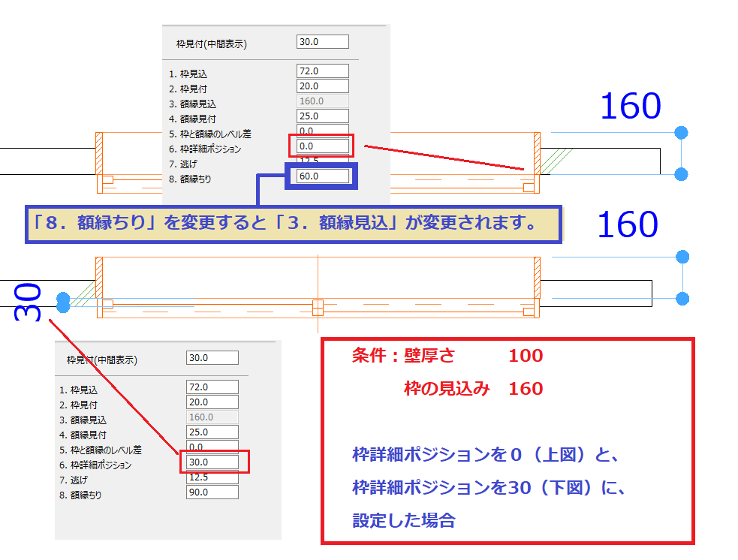Click the upper right dimension handle of the bottom drawing

[682, 257]
